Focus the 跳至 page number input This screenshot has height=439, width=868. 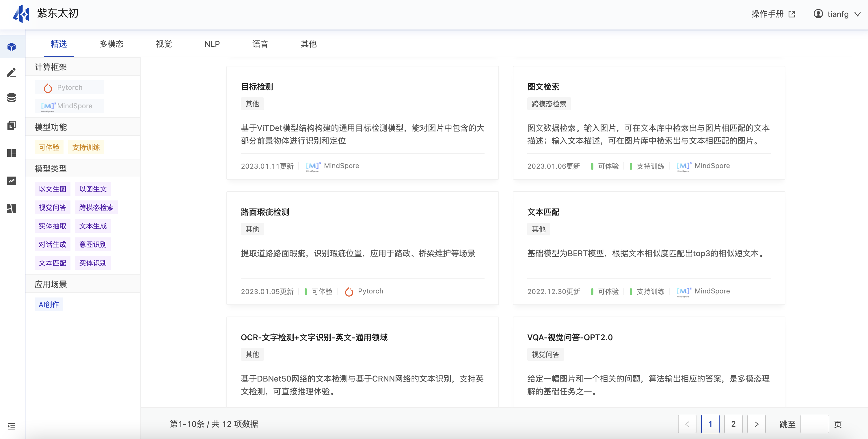[x=815, y=424]
